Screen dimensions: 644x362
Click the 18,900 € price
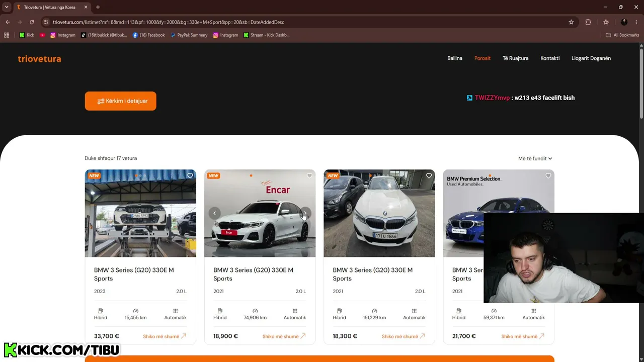point(225,336)
